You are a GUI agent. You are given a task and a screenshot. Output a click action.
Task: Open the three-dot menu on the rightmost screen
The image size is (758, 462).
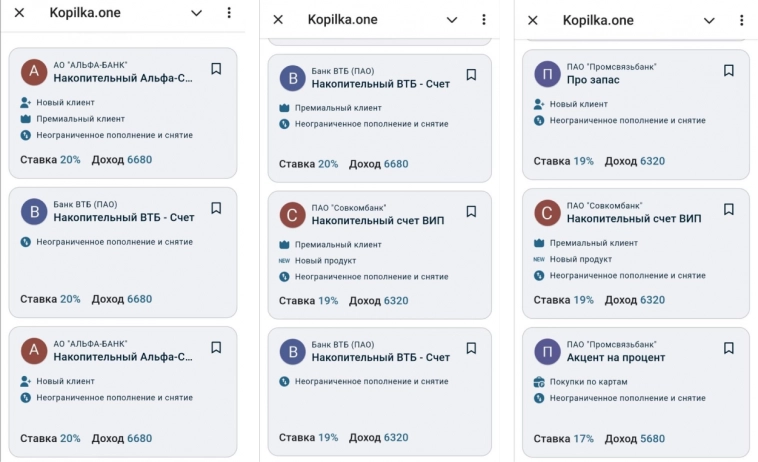740,20
